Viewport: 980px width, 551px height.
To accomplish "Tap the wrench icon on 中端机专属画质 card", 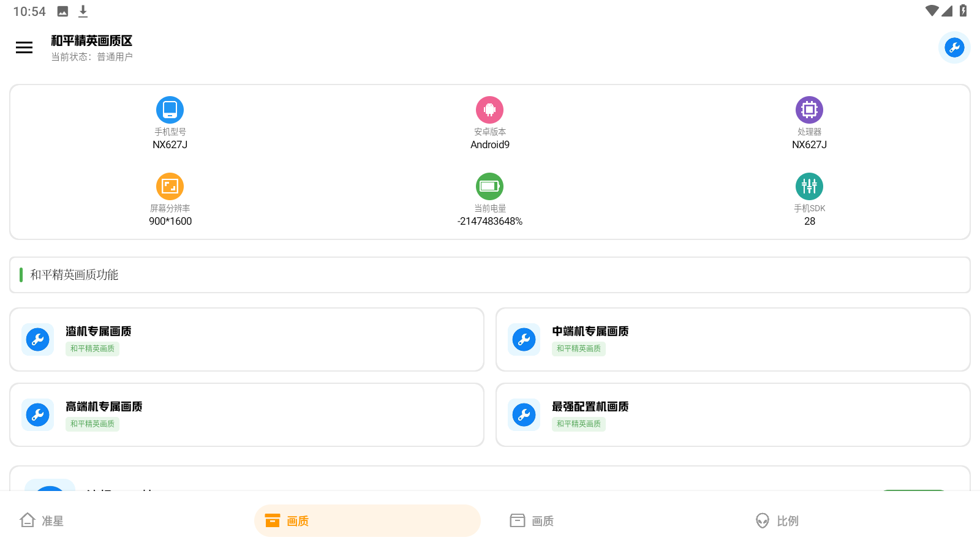I will tap(524, 339).
